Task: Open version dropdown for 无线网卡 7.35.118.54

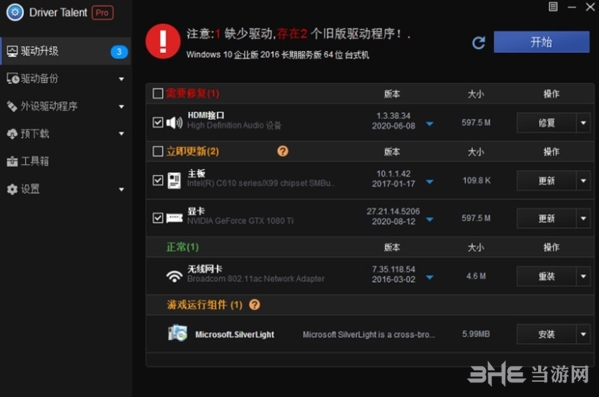Action: [430, 277]
